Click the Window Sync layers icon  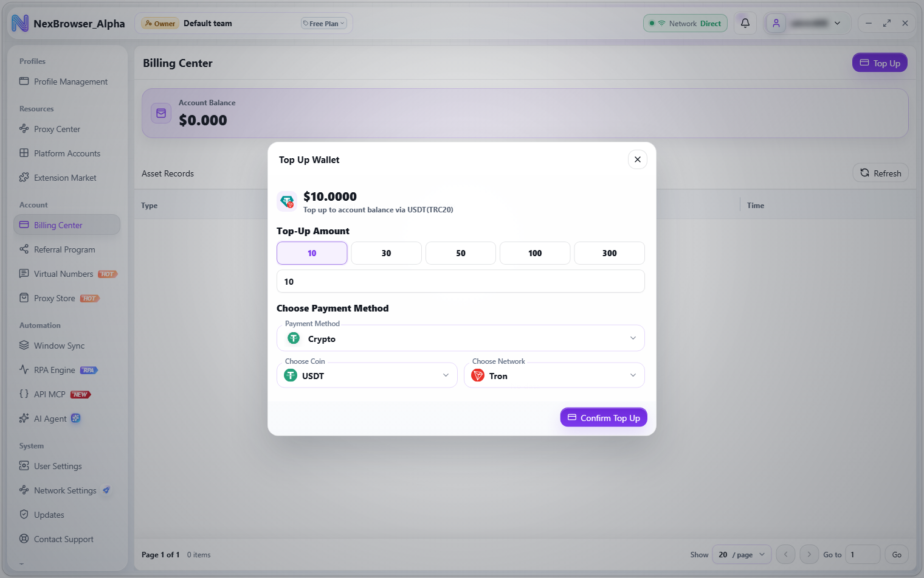pos(24,345)
